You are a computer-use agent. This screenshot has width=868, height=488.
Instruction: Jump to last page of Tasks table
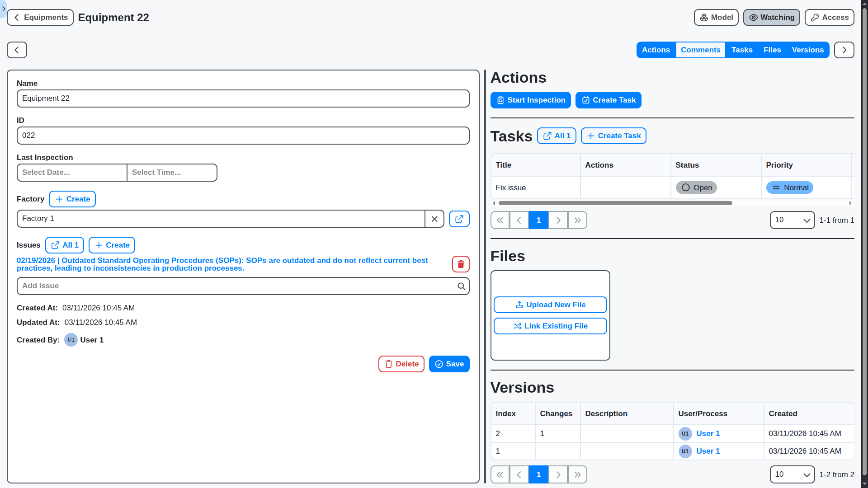[577, 221]
